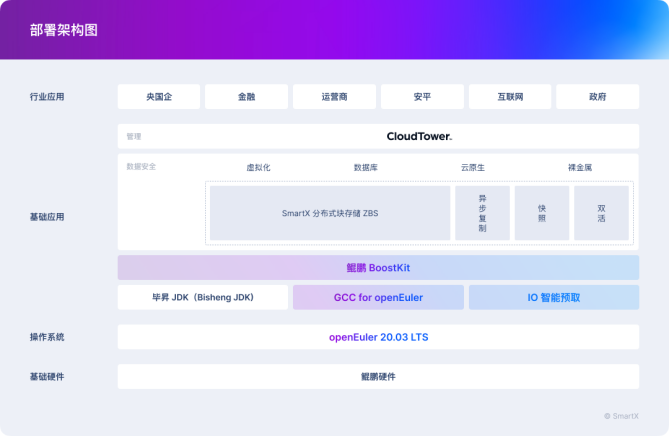670x437 pixels.
Task: Click the 鲲鹏 BoostKit bar
Action: point(378,268)
